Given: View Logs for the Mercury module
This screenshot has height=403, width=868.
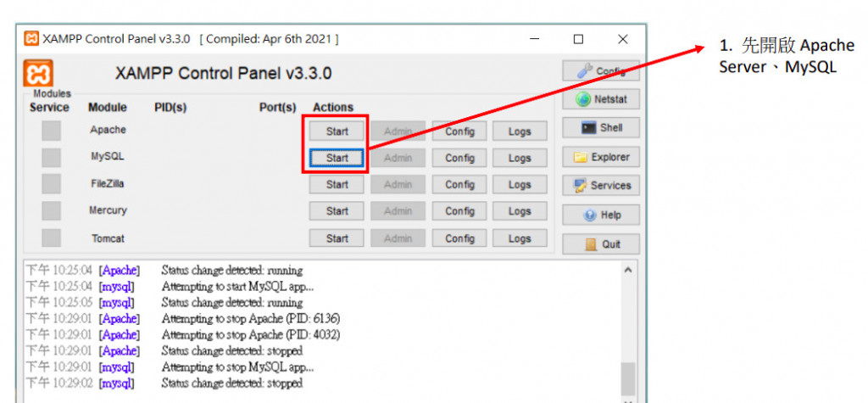Looking at the screenshot, I should [x=520, y=210].
